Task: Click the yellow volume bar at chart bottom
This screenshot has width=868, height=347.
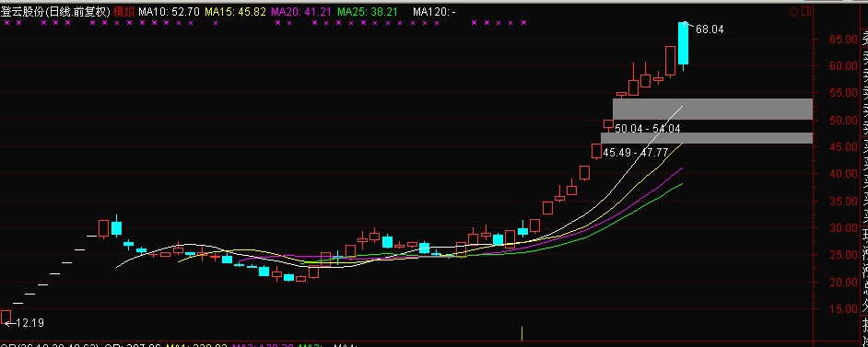Action: click(x=522, y=333)
